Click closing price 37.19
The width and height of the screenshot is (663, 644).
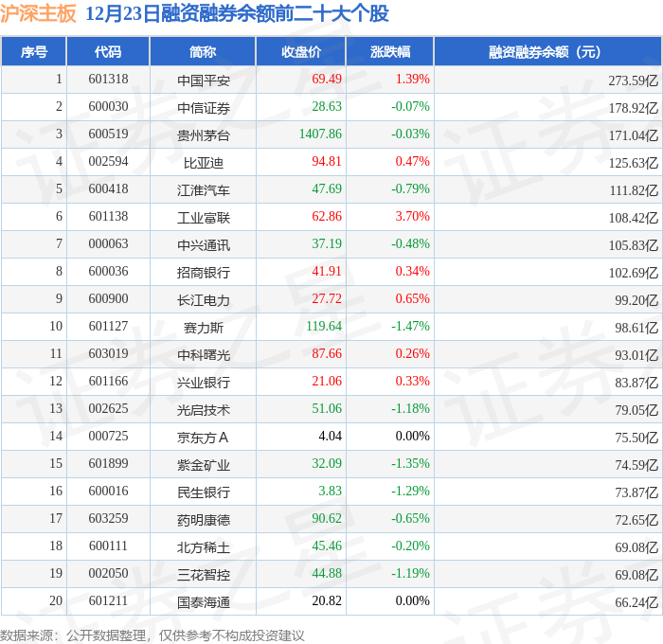coord(327,244)
